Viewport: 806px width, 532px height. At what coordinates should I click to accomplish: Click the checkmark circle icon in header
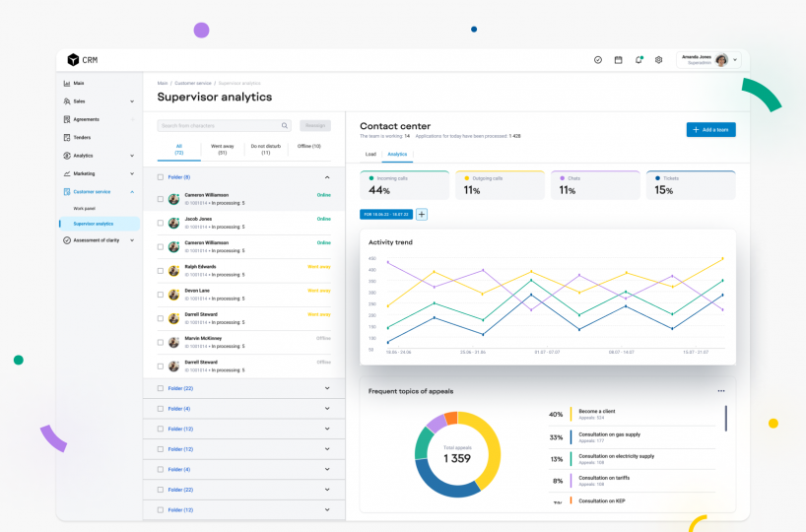pyautogui.click(x=598, y=60)
